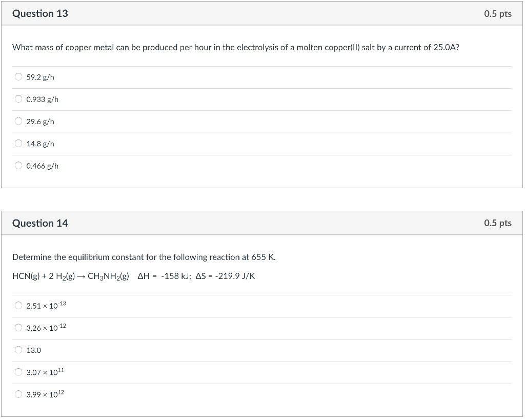Select the 3.07 × 10^11 answer
The height and width of the screenshot is (420, 525).
[x=18, y=372]
